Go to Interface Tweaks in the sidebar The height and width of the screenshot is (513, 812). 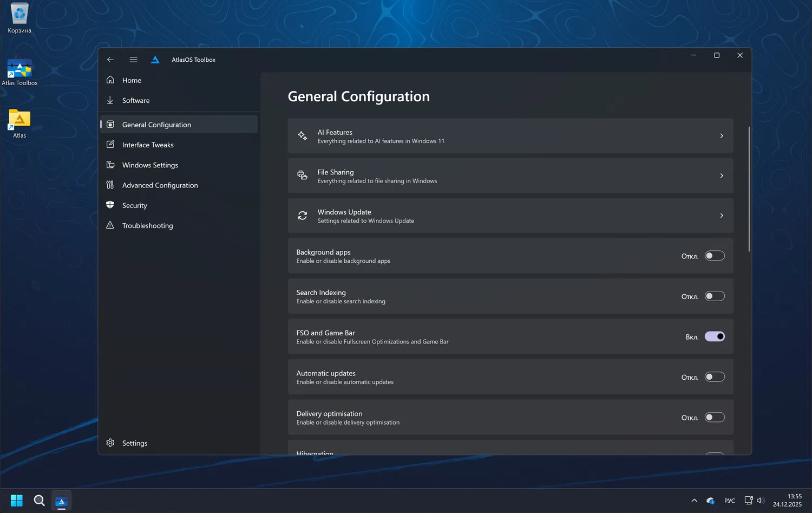click(148, 145)
